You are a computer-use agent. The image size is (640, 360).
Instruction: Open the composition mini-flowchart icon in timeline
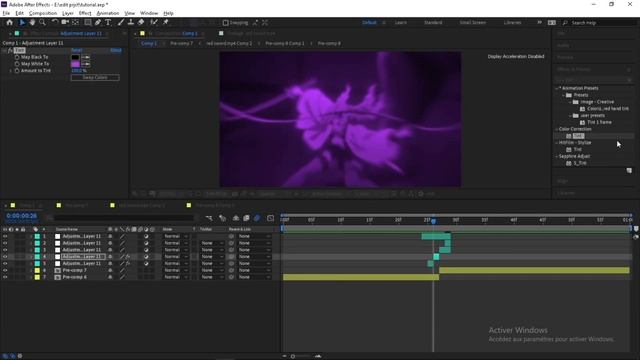(209, 218)
